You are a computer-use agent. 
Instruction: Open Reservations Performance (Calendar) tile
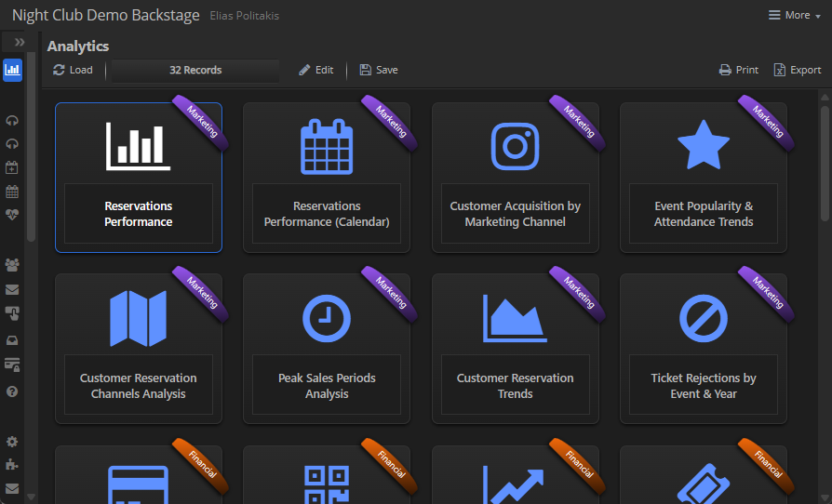click(327, 177)
